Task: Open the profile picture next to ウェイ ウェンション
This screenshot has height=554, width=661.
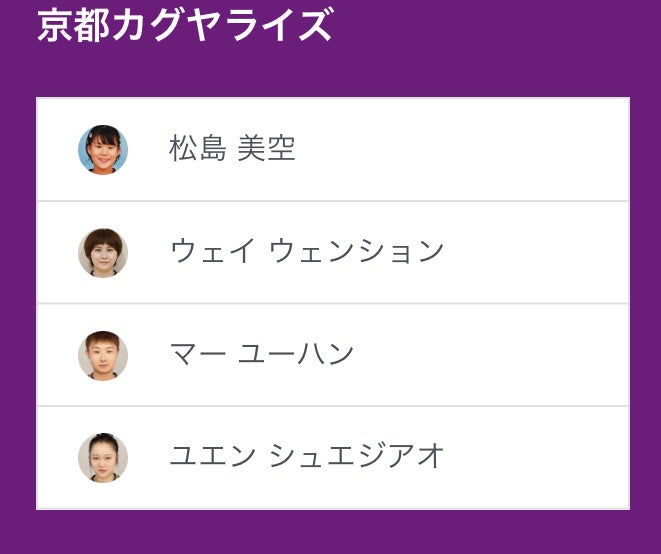Action: 103,253
